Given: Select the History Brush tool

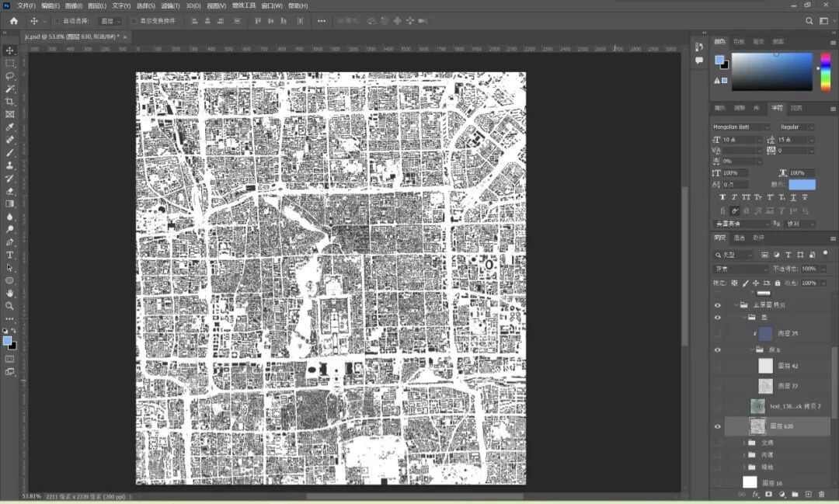Looking at the screenshot, I should [9, 178].
